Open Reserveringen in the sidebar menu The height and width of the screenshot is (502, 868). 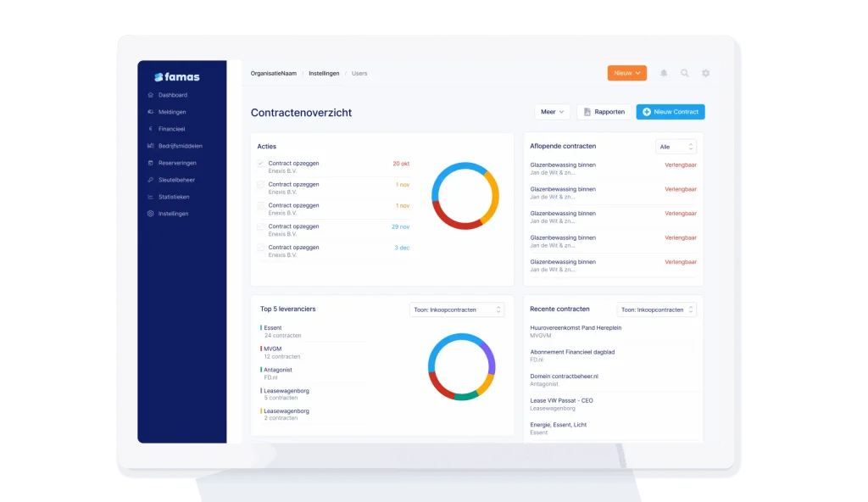click(x=177, y=163)
